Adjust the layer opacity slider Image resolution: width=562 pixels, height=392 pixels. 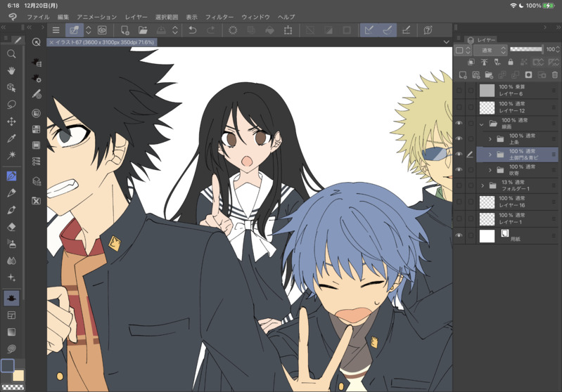pos(526,49)
